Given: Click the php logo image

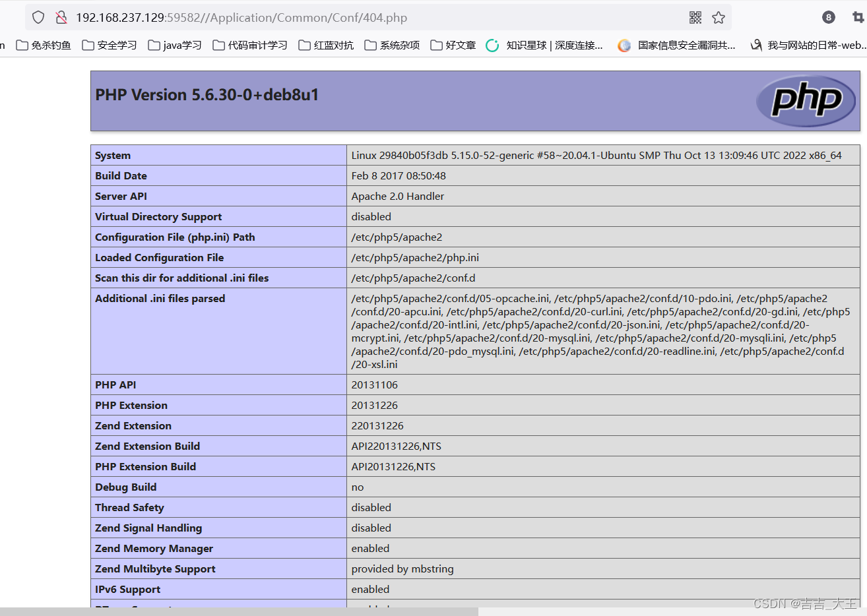Looking at the screenshot, I should point(806,100).
